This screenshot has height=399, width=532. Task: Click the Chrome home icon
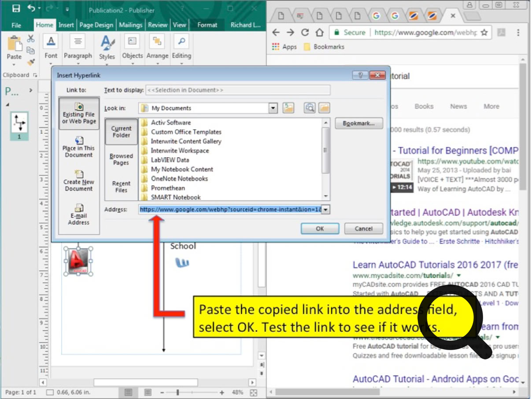coord(320,32)
